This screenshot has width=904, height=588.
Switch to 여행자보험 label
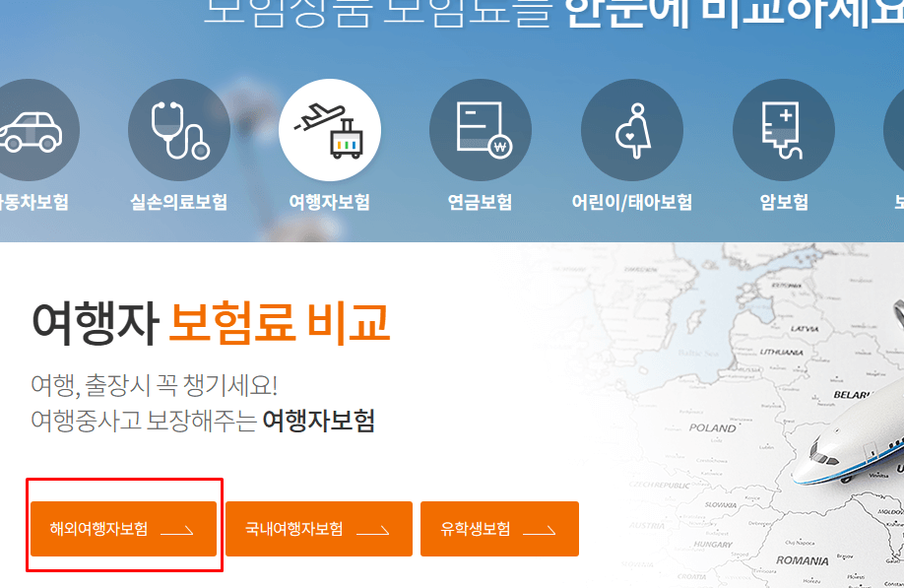330,202
